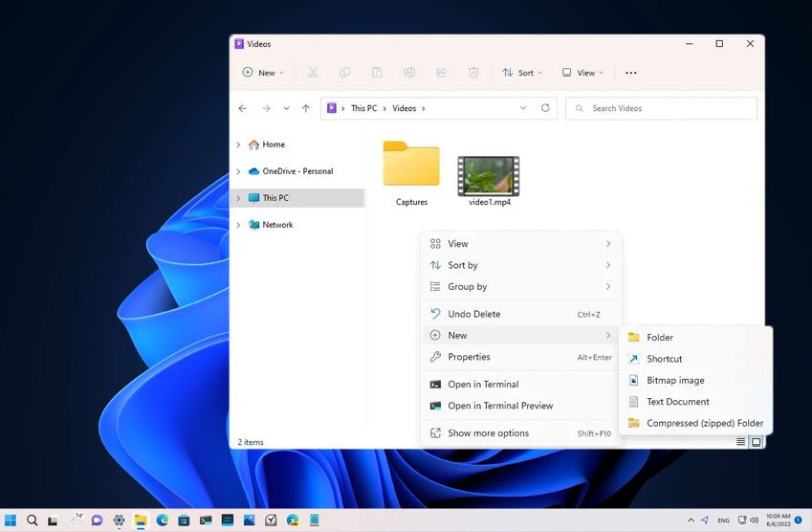Open the Sort dropdown in toolbar
The width and height of the screenshot is (812, 532).
click(522, 73)
